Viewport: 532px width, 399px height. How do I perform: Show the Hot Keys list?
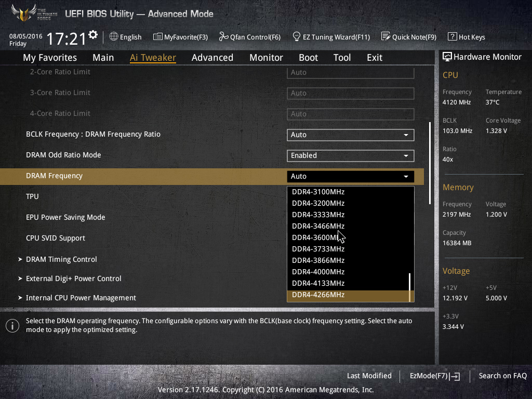472,37
